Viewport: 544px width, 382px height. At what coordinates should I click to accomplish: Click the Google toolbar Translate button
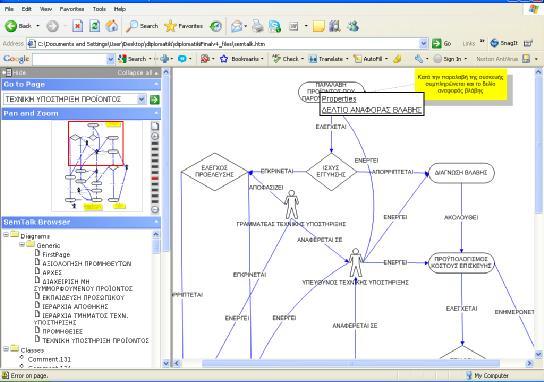(326, 59)
